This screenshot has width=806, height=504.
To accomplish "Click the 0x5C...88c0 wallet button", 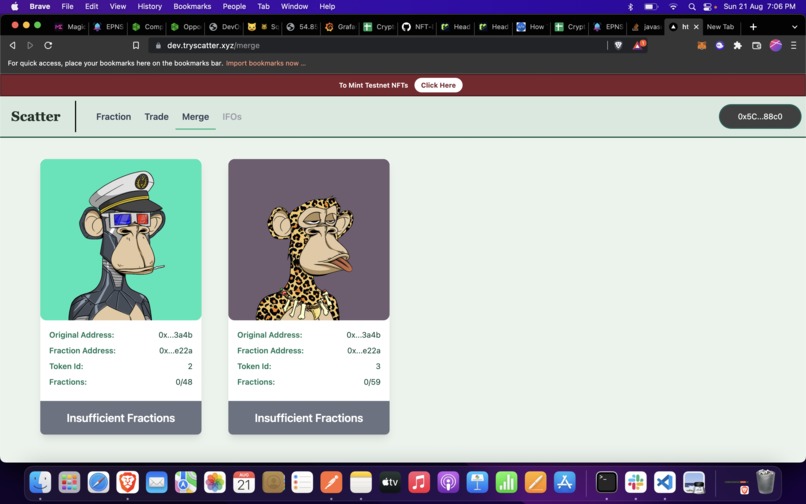I will click(760, 116).
